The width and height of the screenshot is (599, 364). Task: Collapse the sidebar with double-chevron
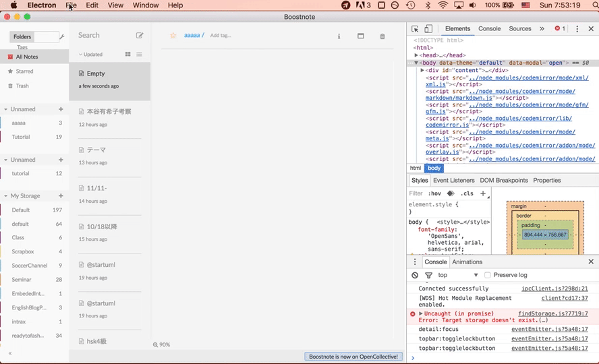(10, 353)
